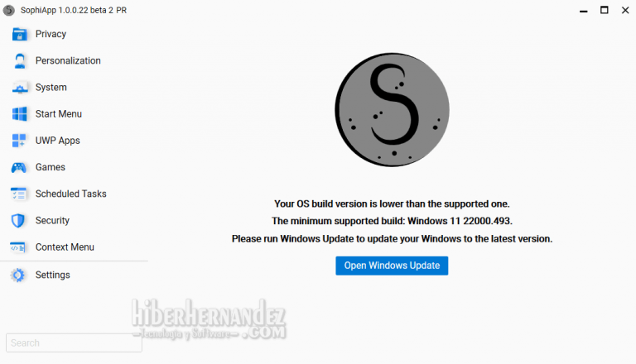
Task: Select the System icon in the sidebar
Action: click(x=19, y=88)
